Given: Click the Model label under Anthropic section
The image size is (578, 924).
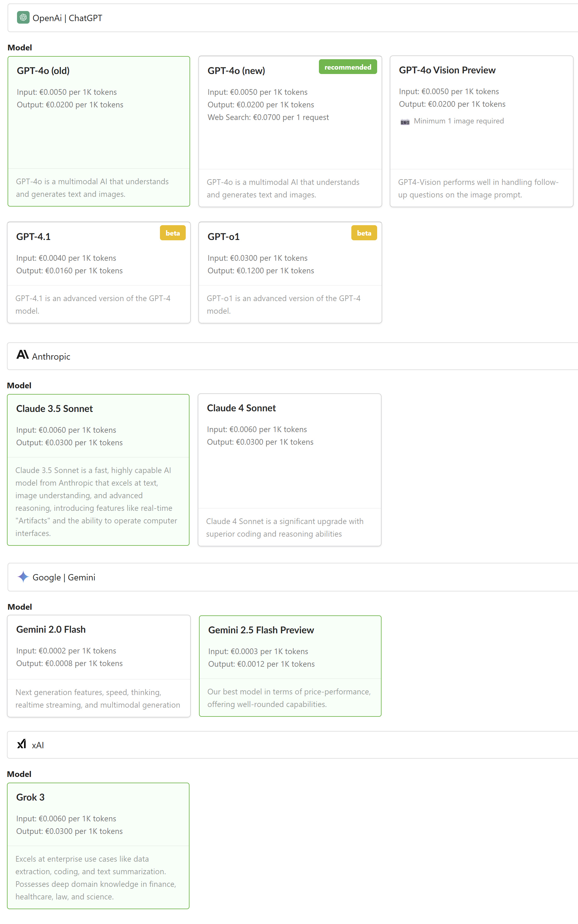Looking at the screenshot, I should [19, 385].
